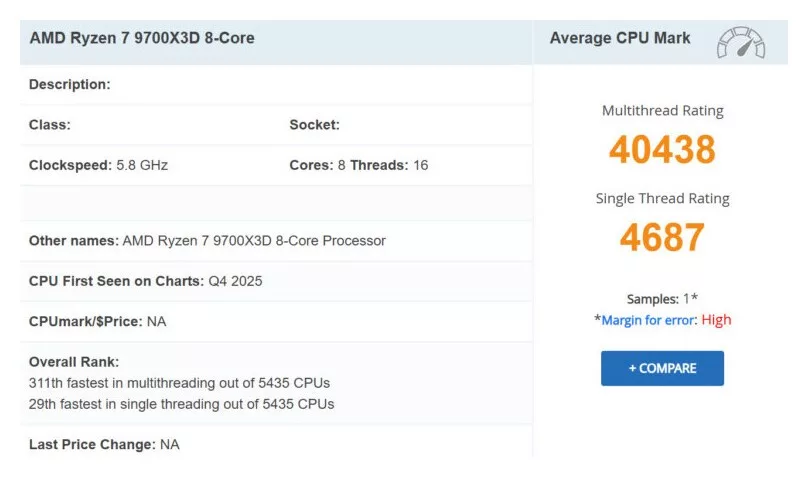Click the 40438 multithread score
Screen dimensions: 808x478
(662, 150)
